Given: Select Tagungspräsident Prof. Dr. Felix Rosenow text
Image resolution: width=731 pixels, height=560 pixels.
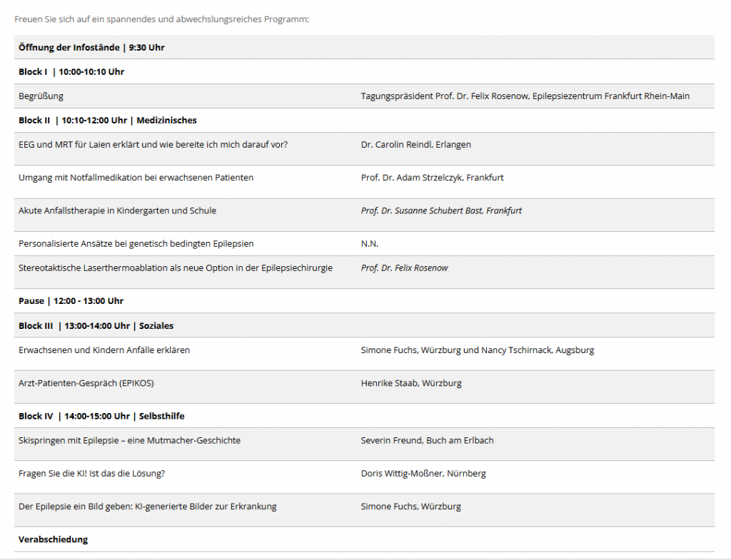Looking at the screenshot, I should [x=525, y=96].
